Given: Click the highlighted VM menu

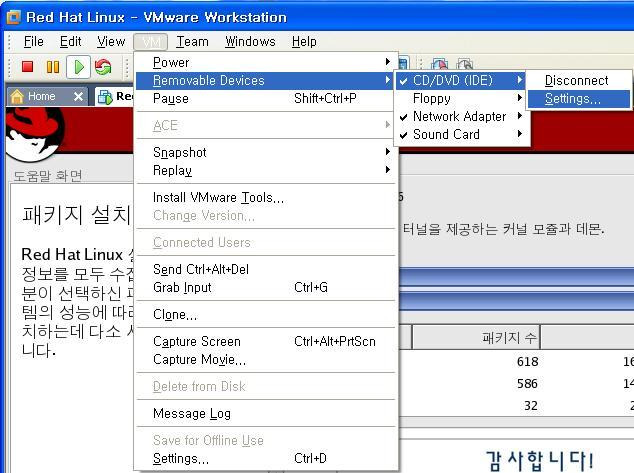Looking at the screenshot, I should pyautogui.click(x=151, y=42).
